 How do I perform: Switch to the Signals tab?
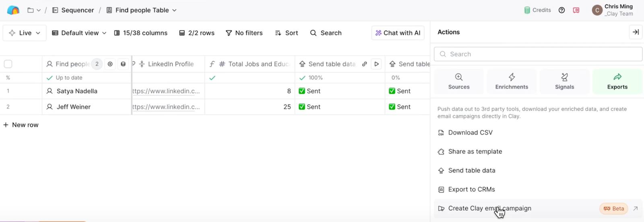pos(565,82)
